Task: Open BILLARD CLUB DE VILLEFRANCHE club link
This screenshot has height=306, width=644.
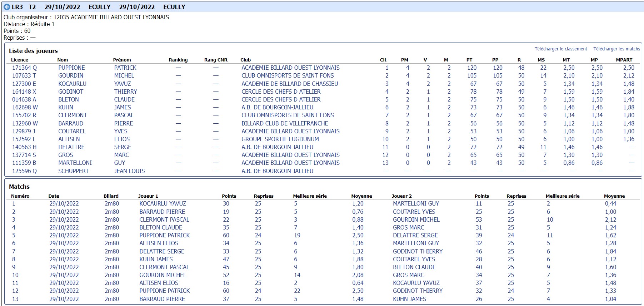Action: (x=285, y=123)
